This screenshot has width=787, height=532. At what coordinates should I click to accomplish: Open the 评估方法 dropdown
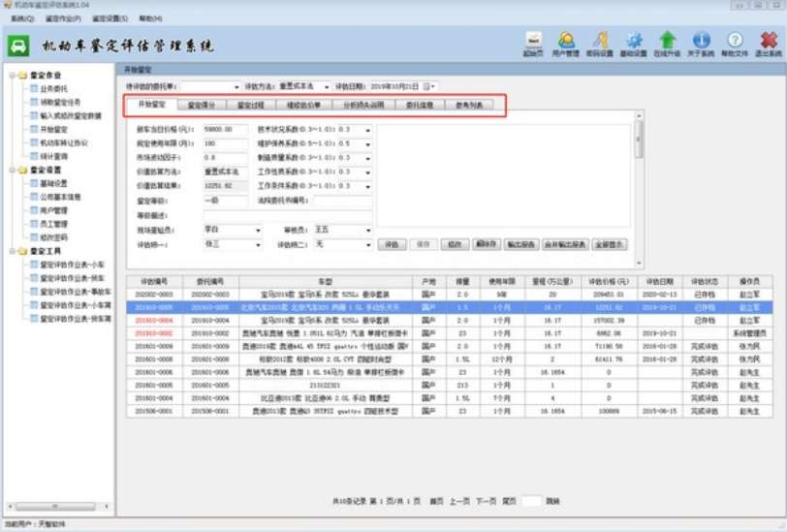click(327, 86)
